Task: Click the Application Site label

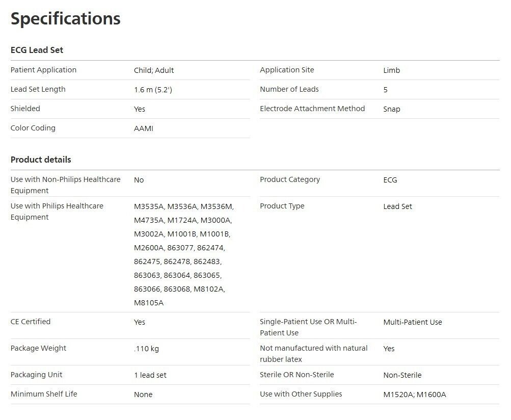Action: point(287,70)
